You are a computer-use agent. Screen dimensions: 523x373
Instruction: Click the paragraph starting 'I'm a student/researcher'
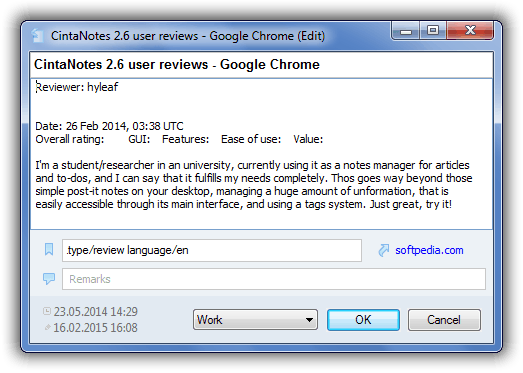click(x=253, y=184)
